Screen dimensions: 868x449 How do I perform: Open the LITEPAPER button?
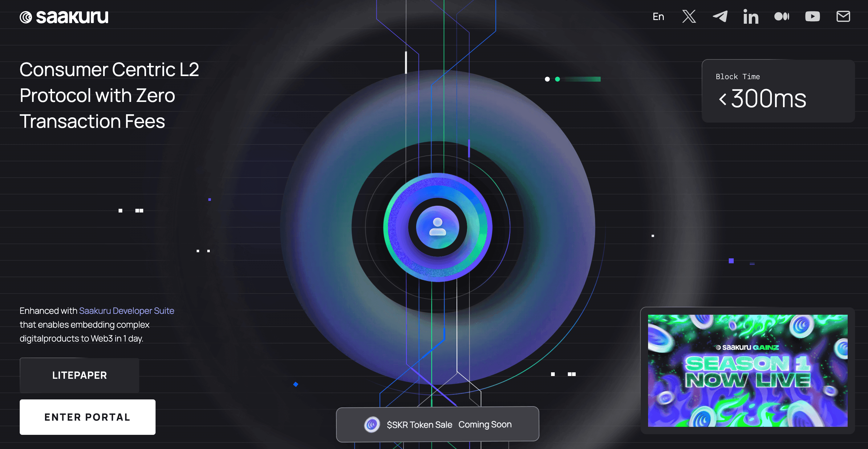pyautogui.click(x=79, y=375)
